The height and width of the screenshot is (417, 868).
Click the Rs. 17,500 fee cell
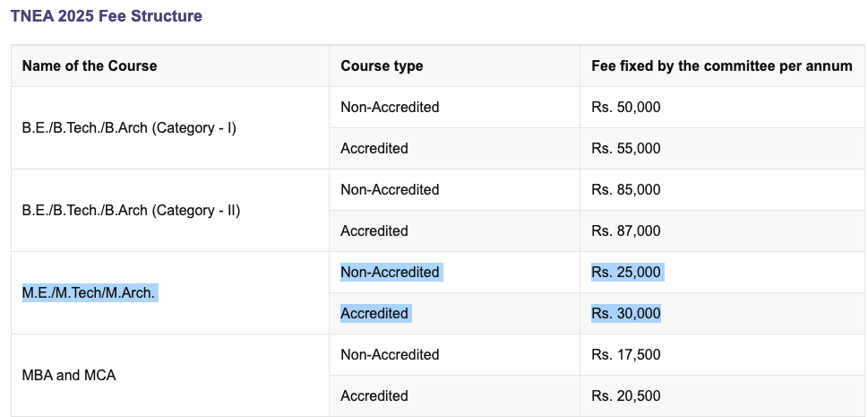(625, 354)
